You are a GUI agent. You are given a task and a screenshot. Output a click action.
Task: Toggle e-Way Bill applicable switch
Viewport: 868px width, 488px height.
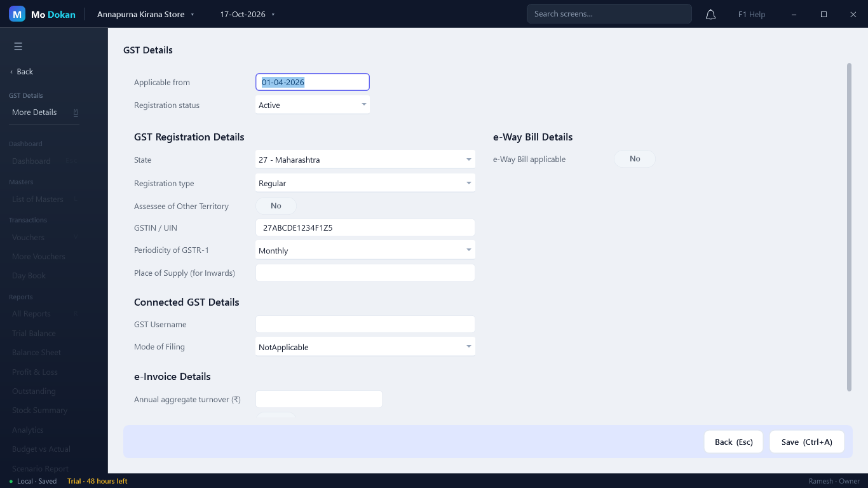tap(634, 159)
